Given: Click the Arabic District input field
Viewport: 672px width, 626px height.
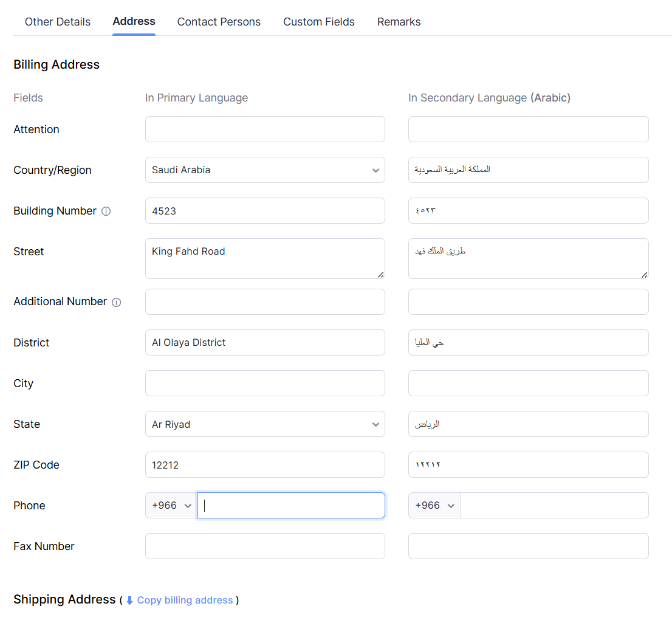Looking at the screenshot, I should (528, 343).
